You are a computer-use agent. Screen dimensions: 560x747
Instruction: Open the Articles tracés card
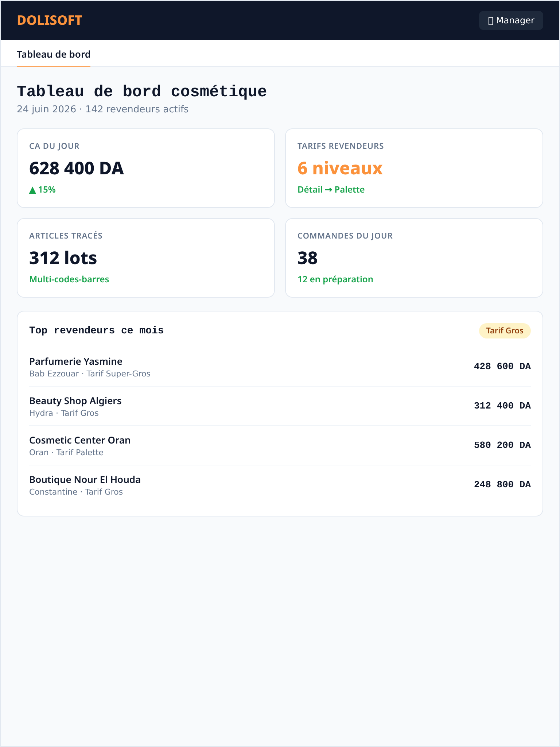point(146,258)
